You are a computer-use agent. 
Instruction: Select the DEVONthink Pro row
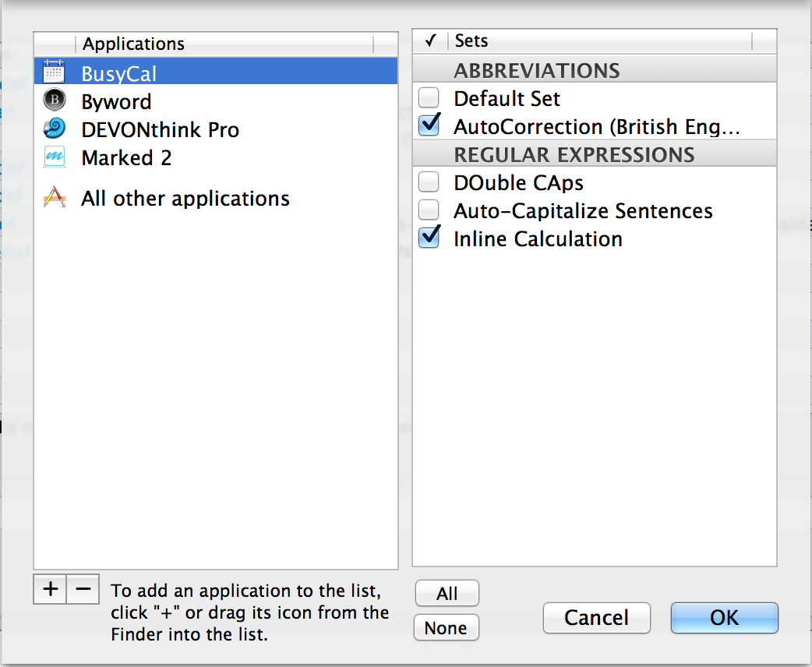tap(216, 129)
